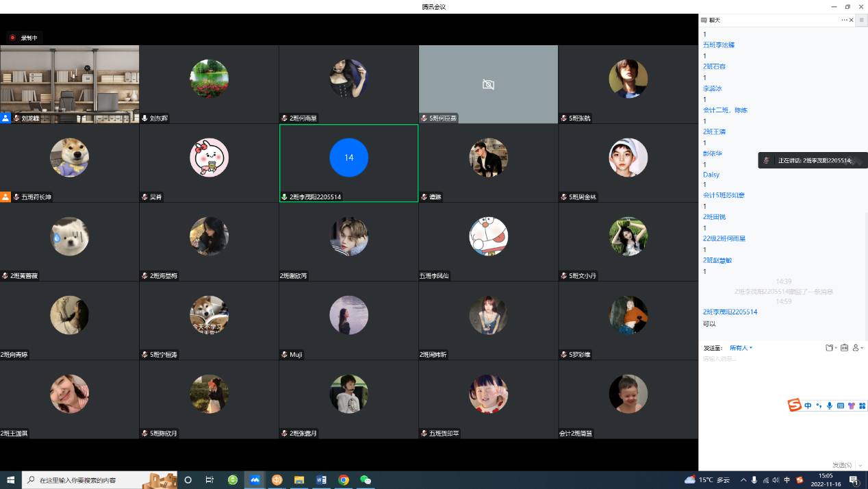Click the sender name 2班田锐 in chat

coord(714,217)
